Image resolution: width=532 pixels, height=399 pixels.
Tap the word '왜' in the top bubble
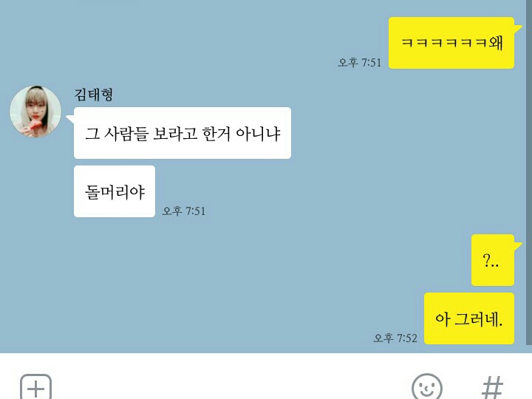(496, 43)
